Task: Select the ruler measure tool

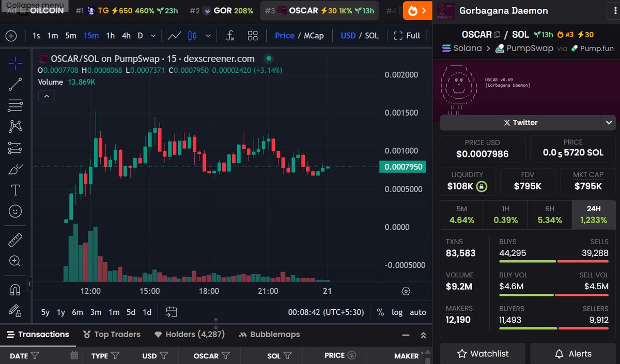Action: pos(16,240)
